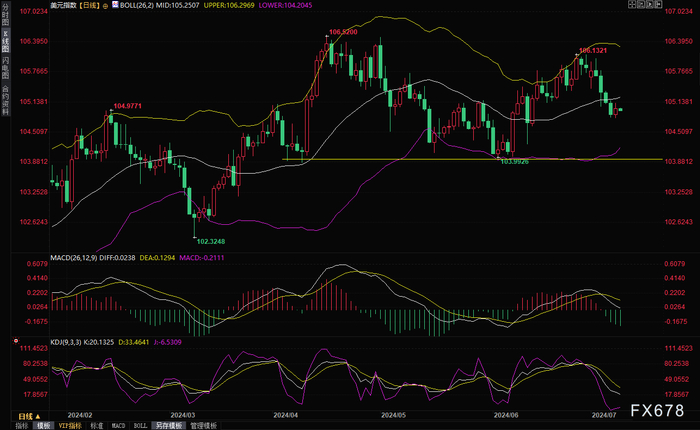Image resolution: width=700 pixels, height=430 pixels.
Task: Click the DIFF:0.0238 value
Action: pos(117,258)
